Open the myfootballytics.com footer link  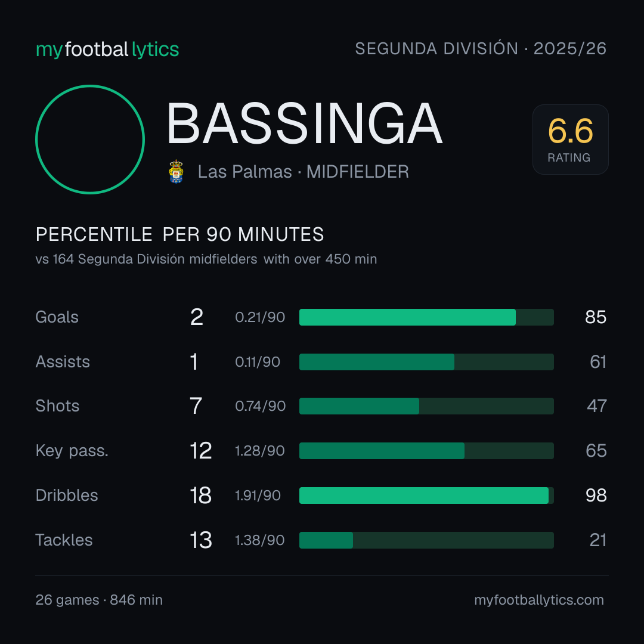[539, 600]
